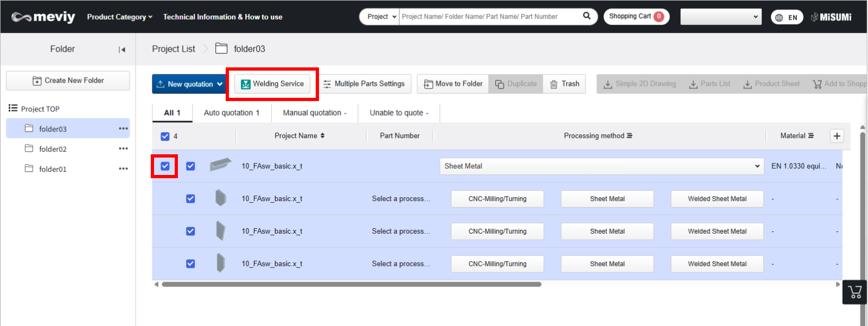868x326 pixels.
Task: Choose Welded Sheet Metal in second row
Action: tap(717, 199)
